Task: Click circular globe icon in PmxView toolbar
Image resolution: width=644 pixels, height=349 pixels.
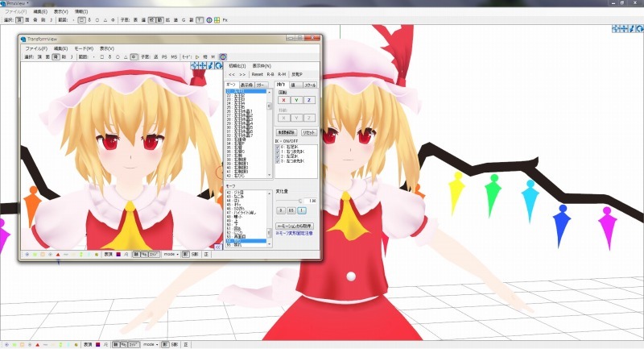Action: (209, 19)
